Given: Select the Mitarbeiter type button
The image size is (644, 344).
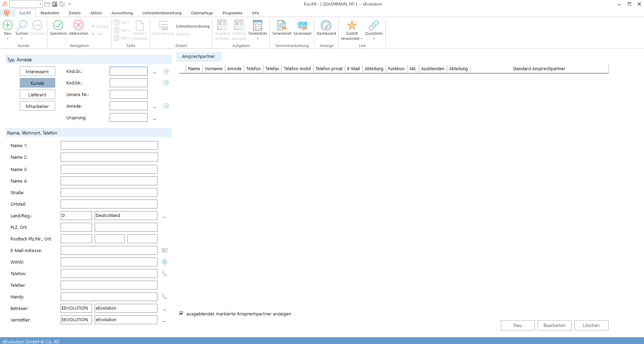Looking at the screenshot, I should point(37,106).
